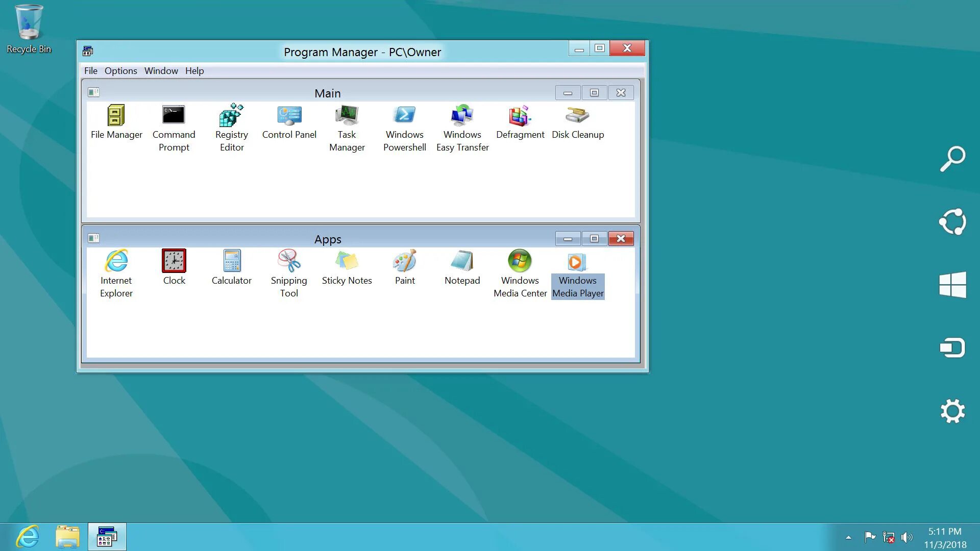
Task: Click the Clock application icon
Action: 174,261
